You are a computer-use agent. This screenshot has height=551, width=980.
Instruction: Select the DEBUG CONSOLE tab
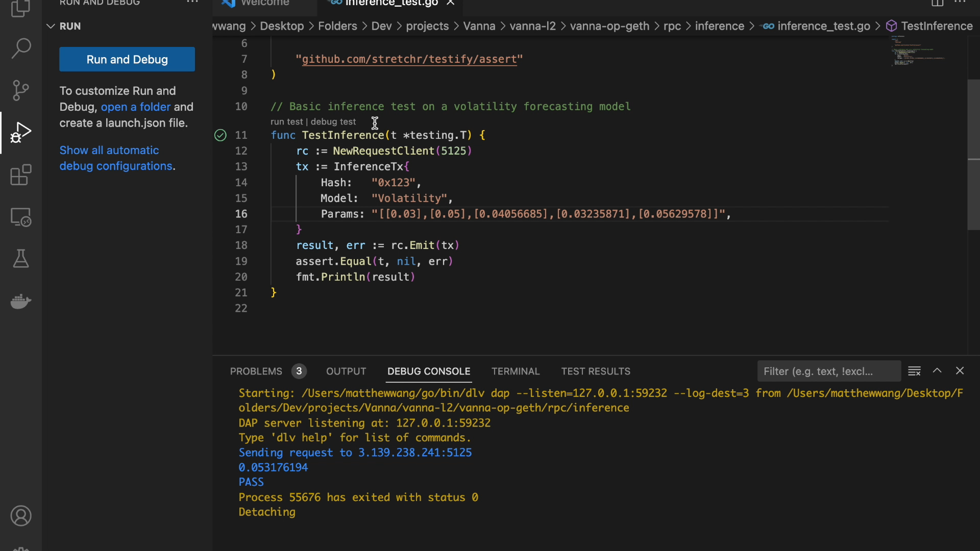429,371
